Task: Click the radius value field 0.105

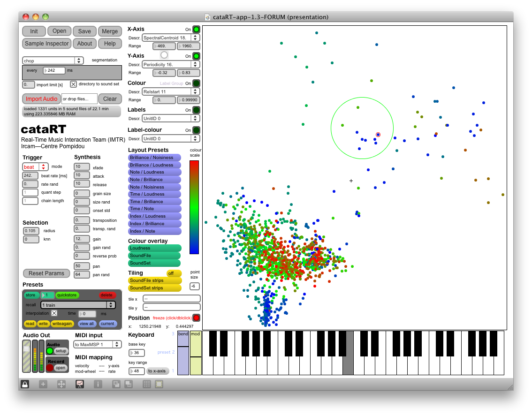Action: 31,231
